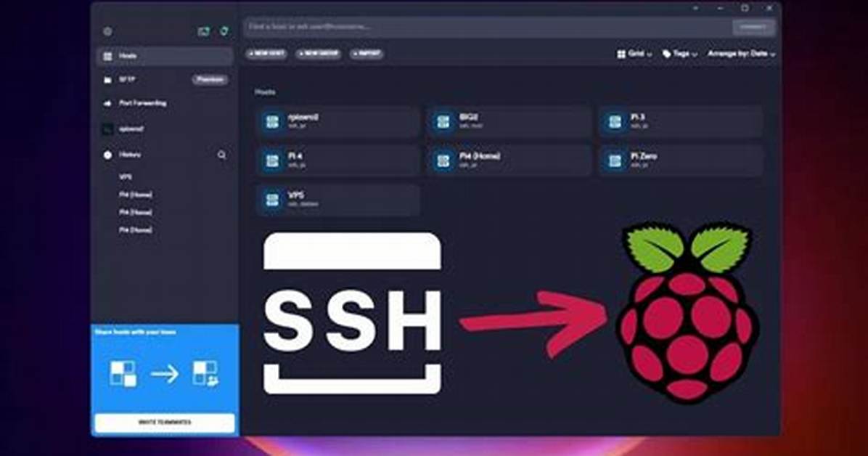Screen dimensions: 868x456
Task: Click the search magnifier beside History
Action: point(222,155)
